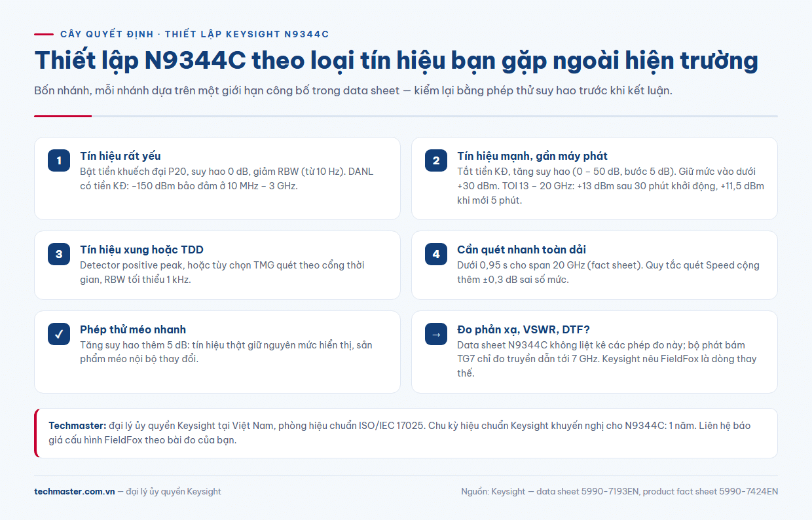
Task: Click the number 3 badge icon
Action: (x=59, y=254)
